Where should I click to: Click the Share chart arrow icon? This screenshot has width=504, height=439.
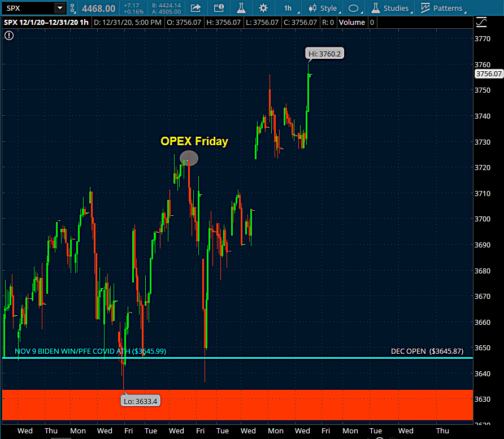point(195,8)
